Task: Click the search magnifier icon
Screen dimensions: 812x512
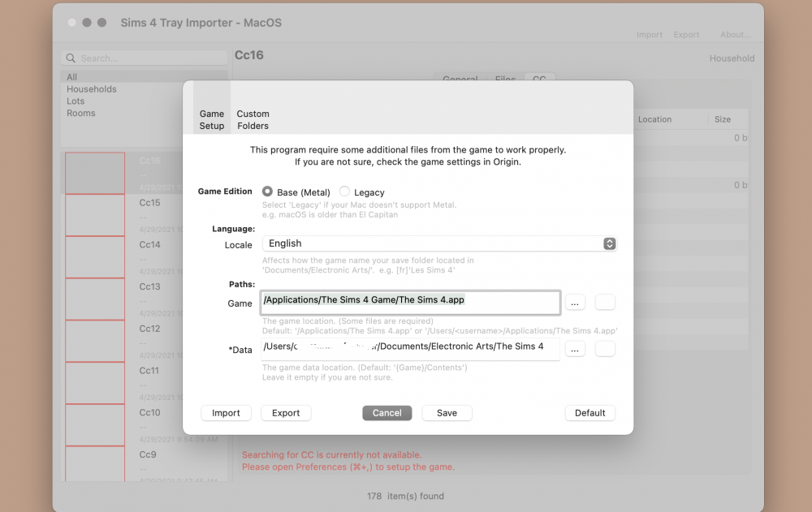Action: (71, 58)
